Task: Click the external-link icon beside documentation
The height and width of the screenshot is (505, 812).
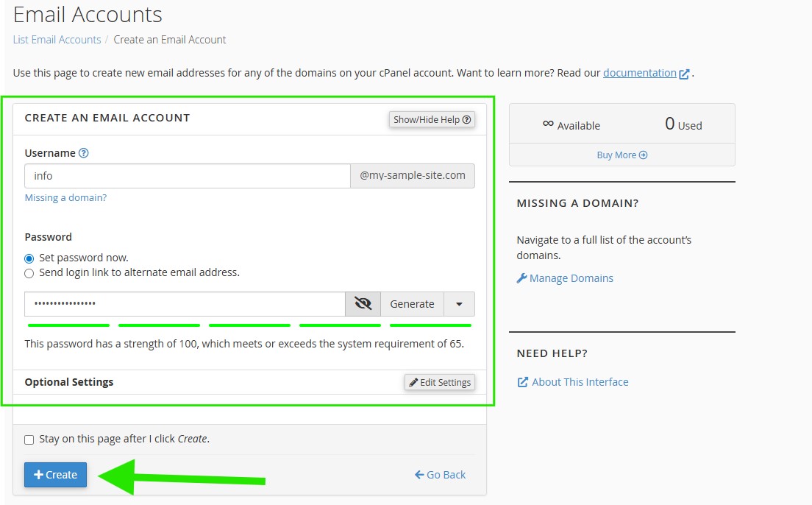Action: coord(685,74)
